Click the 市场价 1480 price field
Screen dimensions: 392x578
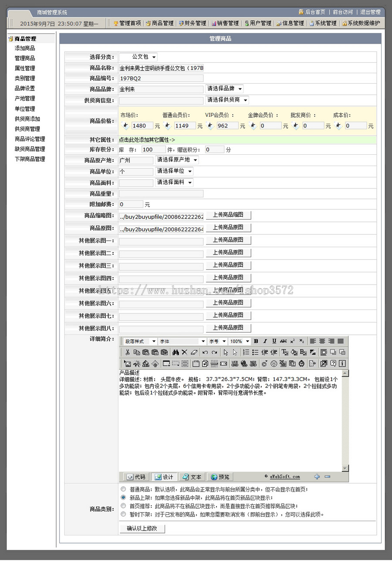[x=142, y=126]
